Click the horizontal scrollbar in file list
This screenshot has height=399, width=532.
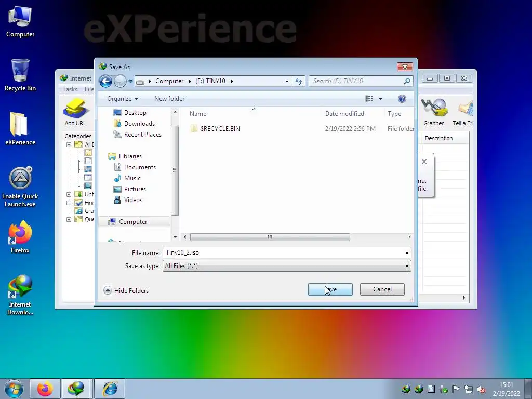tap(270, 237)
